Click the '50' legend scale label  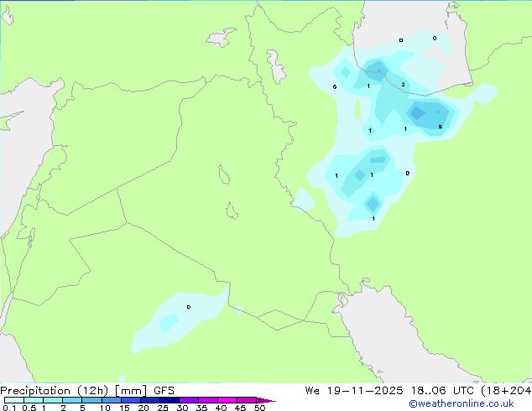click(x=259, y=408)
